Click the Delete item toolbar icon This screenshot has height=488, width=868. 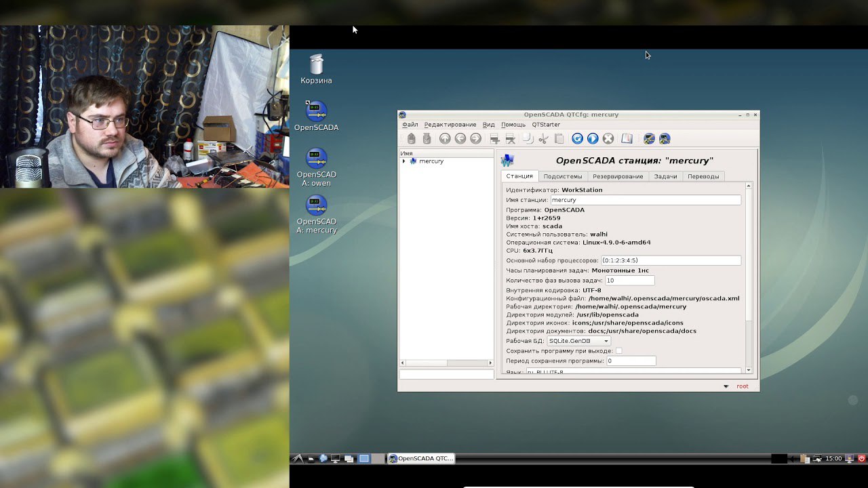coord(510,138)
